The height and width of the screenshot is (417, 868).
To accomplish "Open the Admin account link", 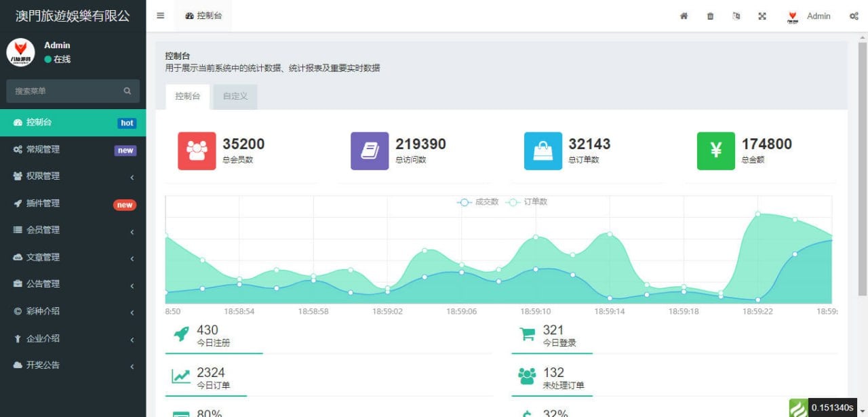I will (x=818, y=16).
